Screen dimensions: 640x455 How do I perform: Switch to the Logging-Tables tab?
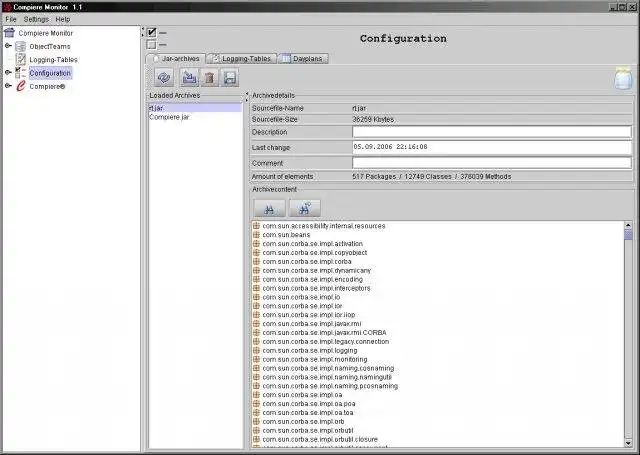point(241,59)
